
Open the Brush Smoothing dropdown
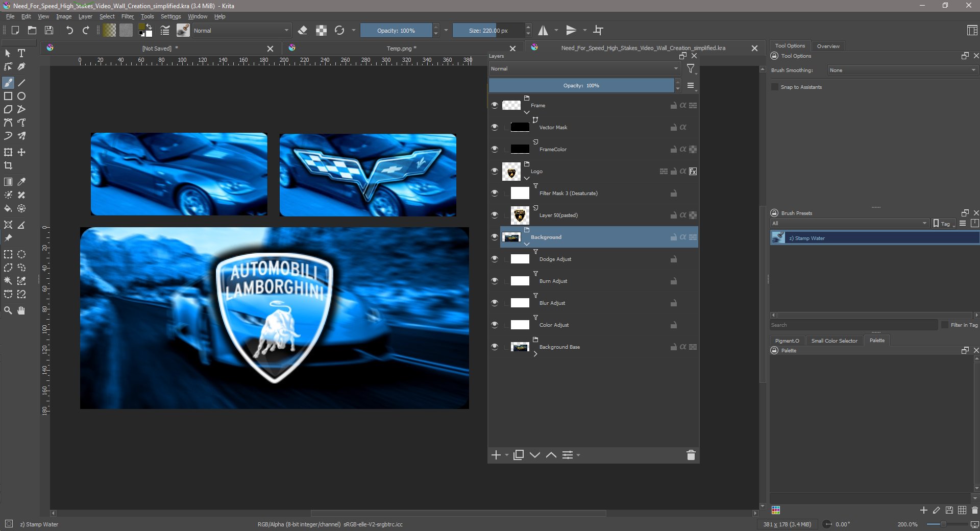902,70
